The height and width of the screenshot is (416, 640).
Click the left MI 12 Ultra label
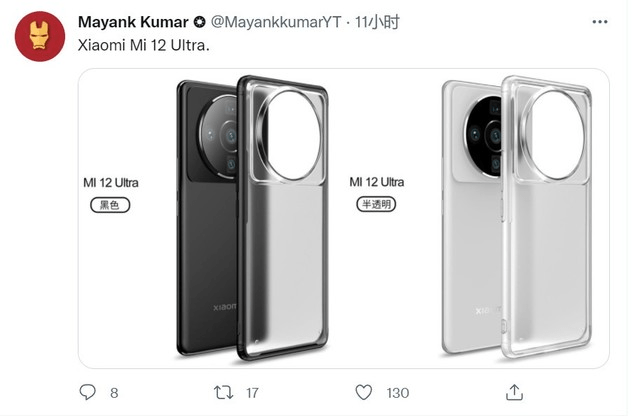[110, 183]
